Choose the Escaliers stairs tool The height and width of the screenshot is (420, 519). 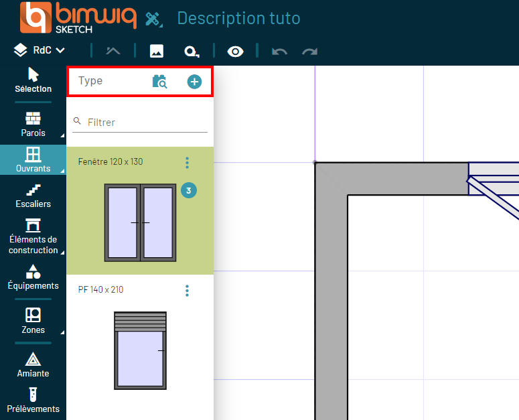(33, 196)
